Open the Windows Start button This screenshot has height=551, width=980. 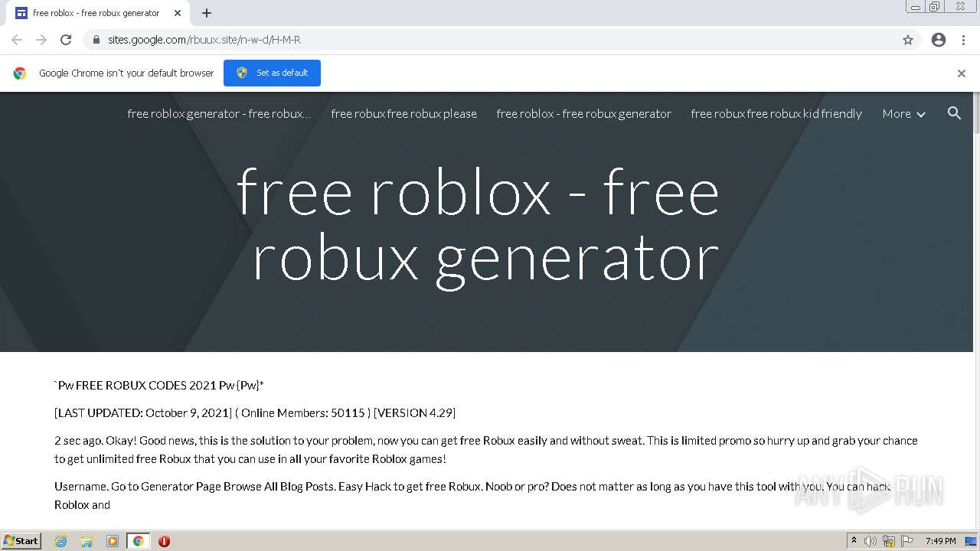pos(21,541)
